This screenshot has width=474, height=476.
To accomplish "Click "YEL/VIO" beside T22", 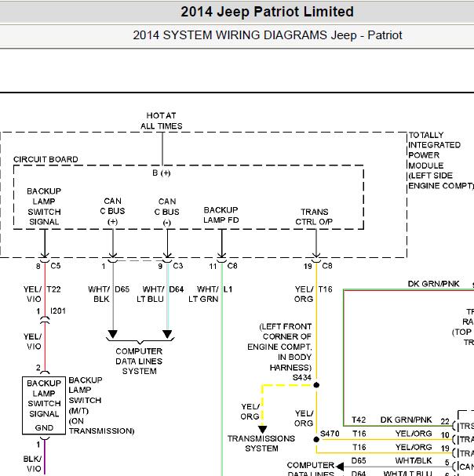I will [32, 294].
